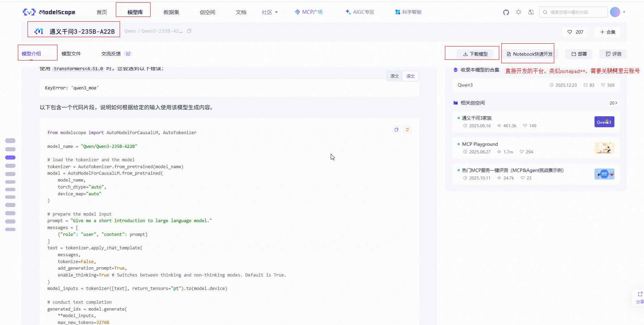Viewport: 644px width, 325px height.
Task: Switch language with the 中/En icon
Action: point(531,12)
